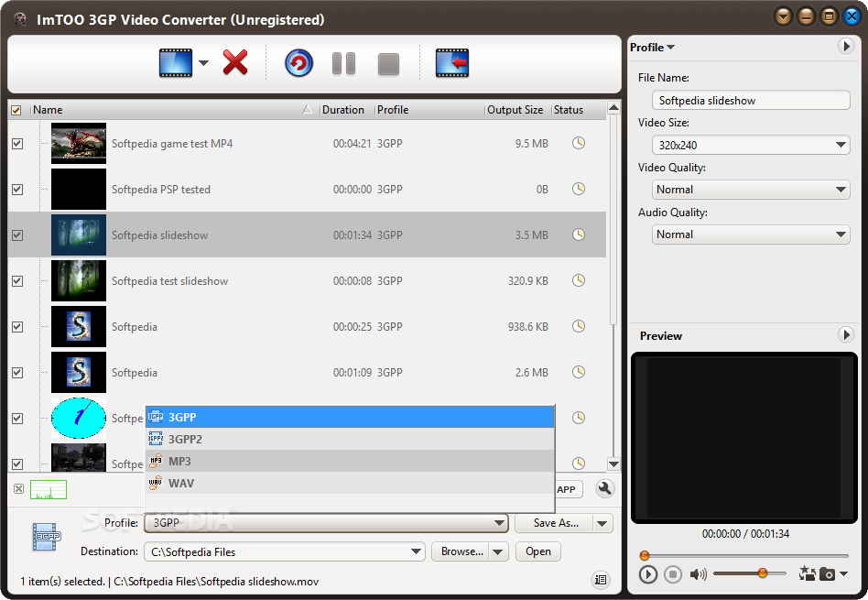Screen dimensions: 868x600
Task: Close the CPU graph with small X
Action: tap(19, 488)
